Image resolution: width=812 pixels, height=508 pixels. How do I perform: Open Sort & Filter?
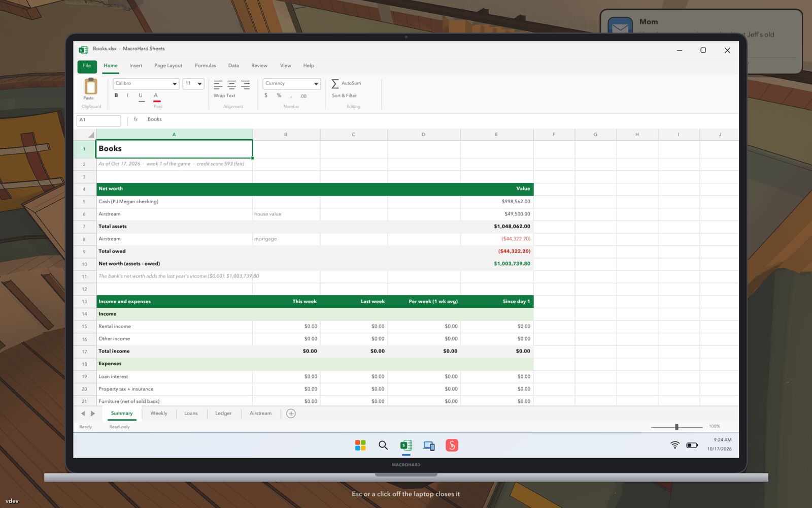click(x=344, y=96)
